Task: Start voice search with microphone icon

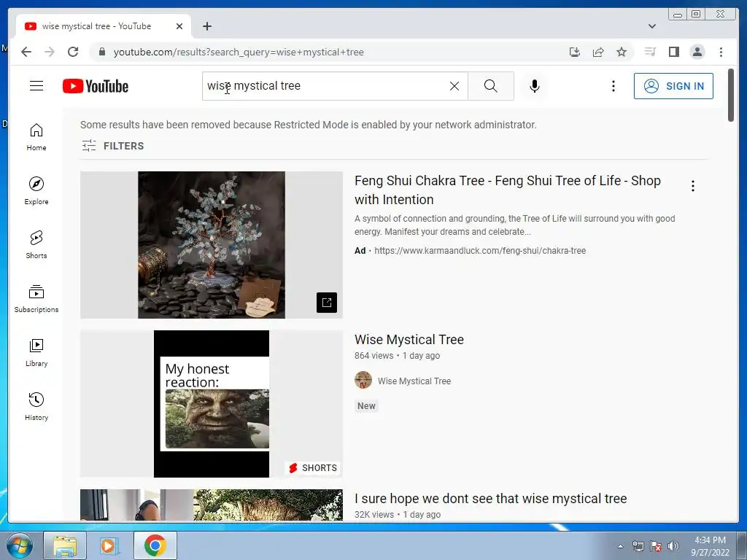Action: 535,86
